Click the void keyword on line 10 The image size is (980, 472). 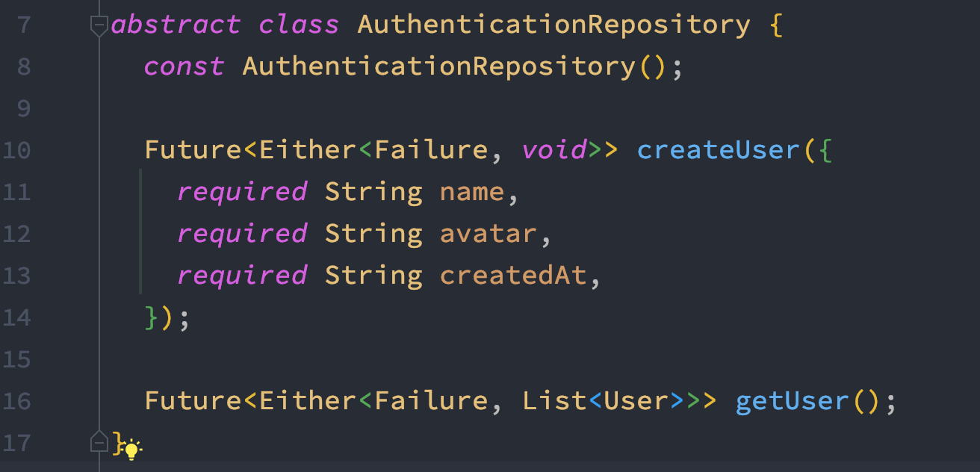pos(554,150)
